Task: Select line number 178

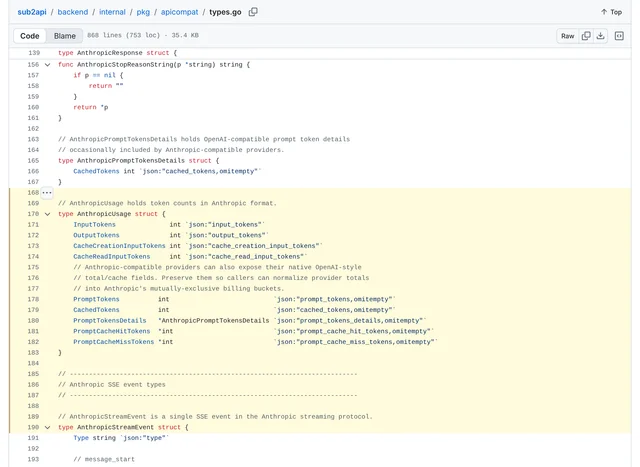Action: [x=33, y=299]
